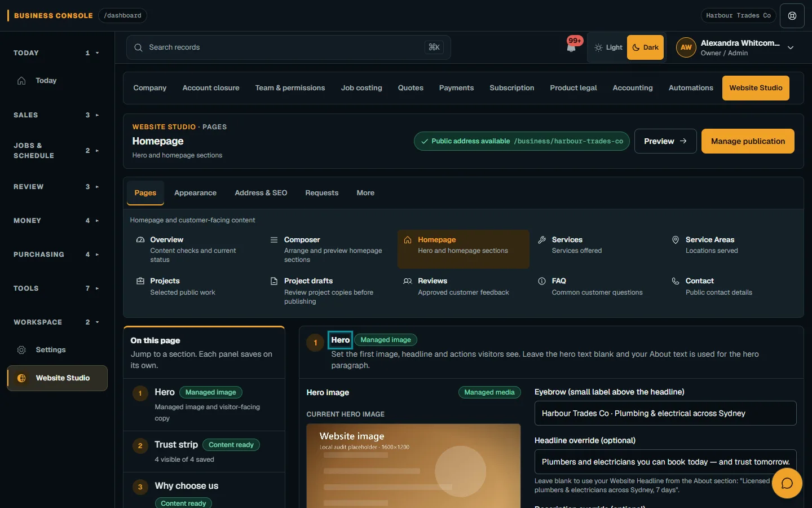The image size is (812, 508).
Task: Click the Managed media badge
Action: [489, 392]
